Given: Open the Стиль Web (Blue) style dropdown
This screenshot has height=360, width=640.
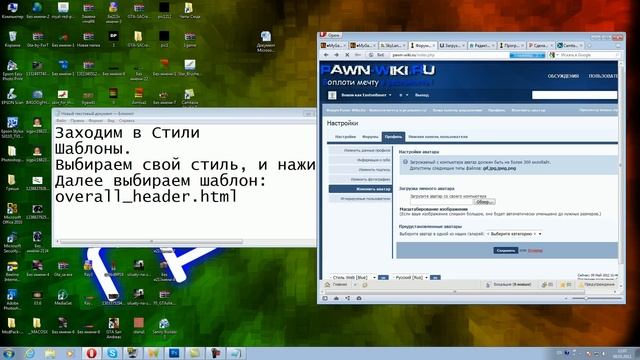Looking at the screenshot, I should pyautogui.click(x=353, y=278).
